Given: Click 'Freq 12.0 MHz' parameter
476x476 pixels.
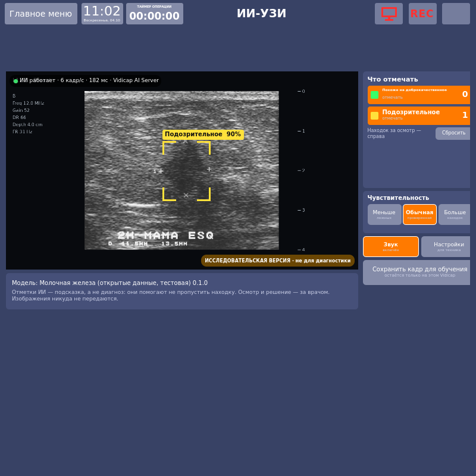Looking at the screenshot, I should coord(28,103).
